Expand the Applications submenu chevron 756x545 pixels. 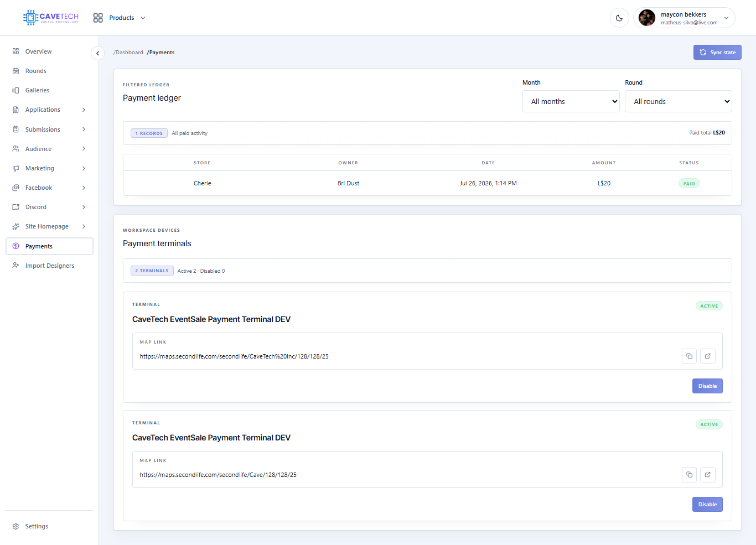84,110
